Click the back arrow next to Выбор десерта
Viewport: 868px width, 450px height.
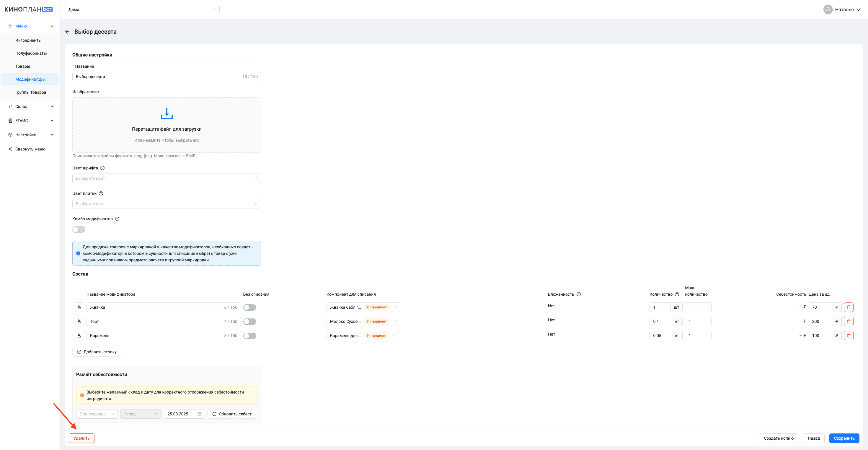point(67,32)
